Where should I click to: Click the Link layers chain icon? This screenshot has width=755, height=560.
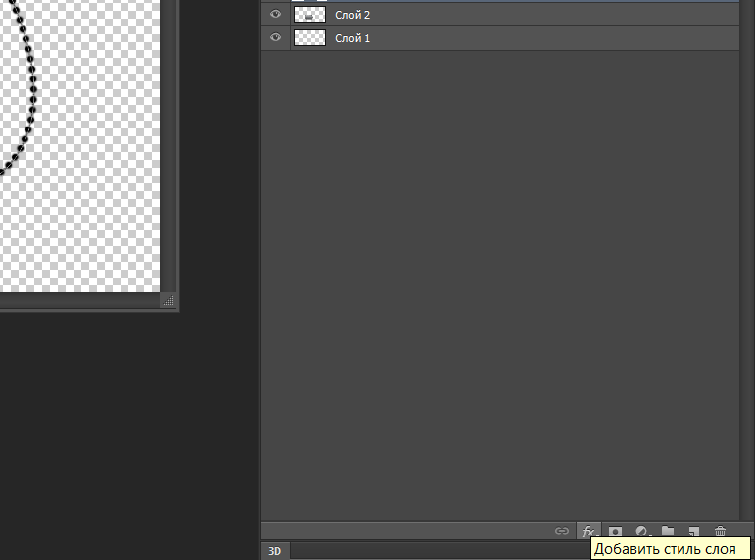pos(562,531)
